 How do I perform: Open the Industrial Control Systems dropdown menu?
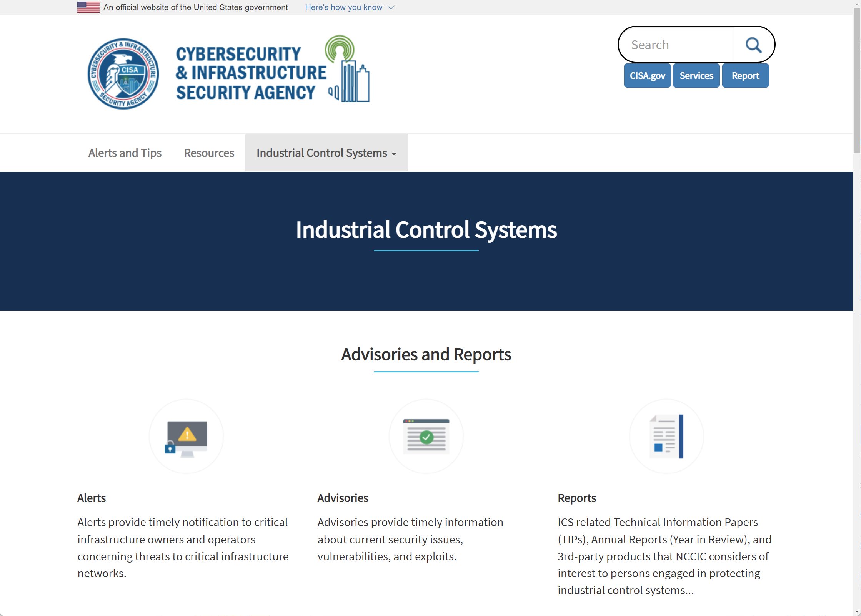click(x=326, y=153)
